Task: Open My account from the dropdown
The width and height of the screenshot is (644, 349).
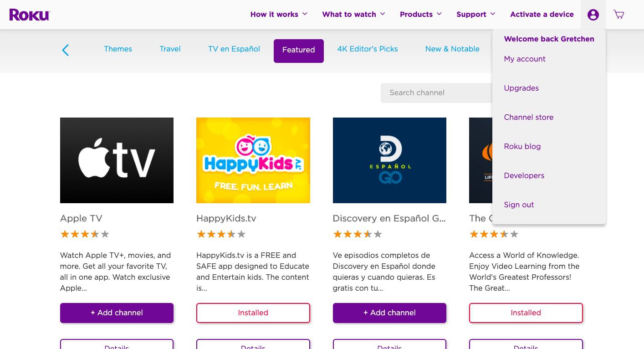Action: click(x=525, y=59)
